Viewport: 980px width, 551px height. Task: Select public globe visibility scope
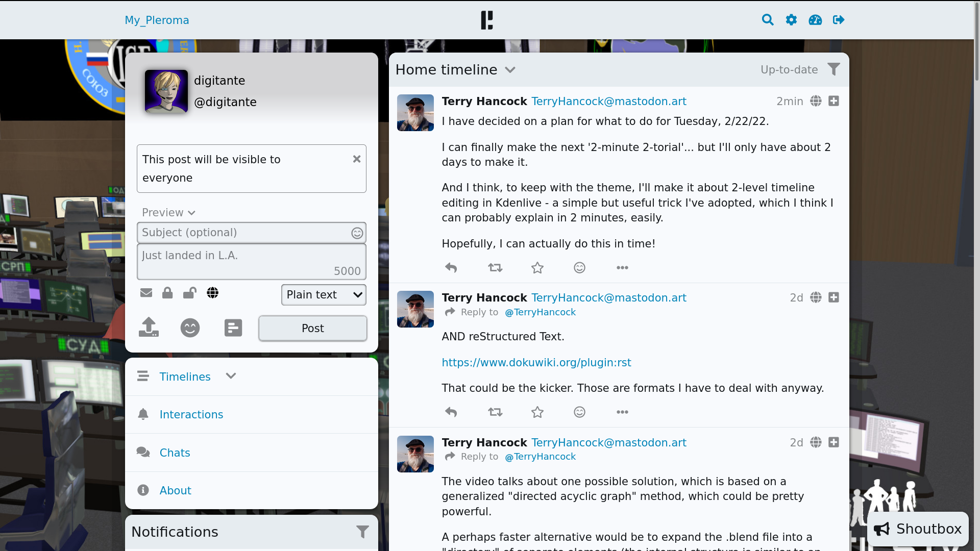click(212, 293)
